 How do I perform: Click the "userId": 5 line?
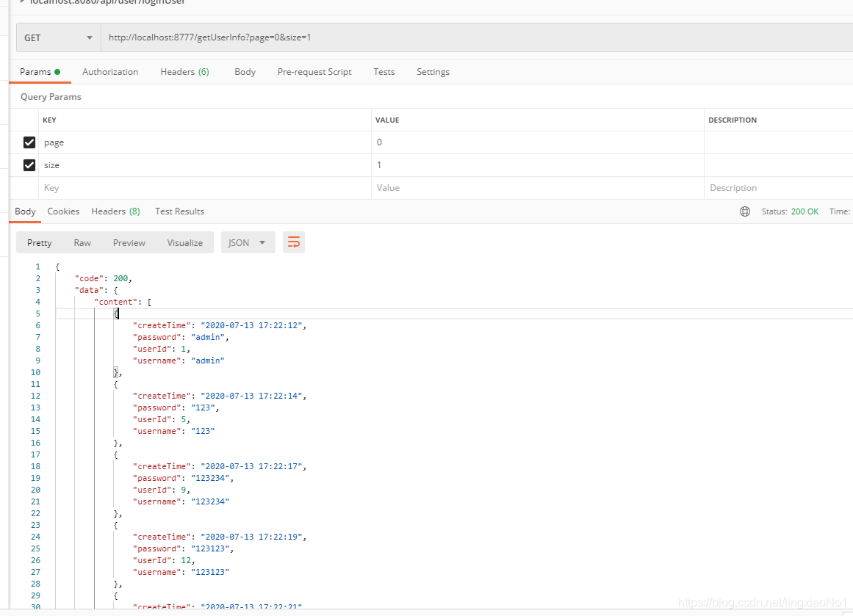tap(162, 420)
